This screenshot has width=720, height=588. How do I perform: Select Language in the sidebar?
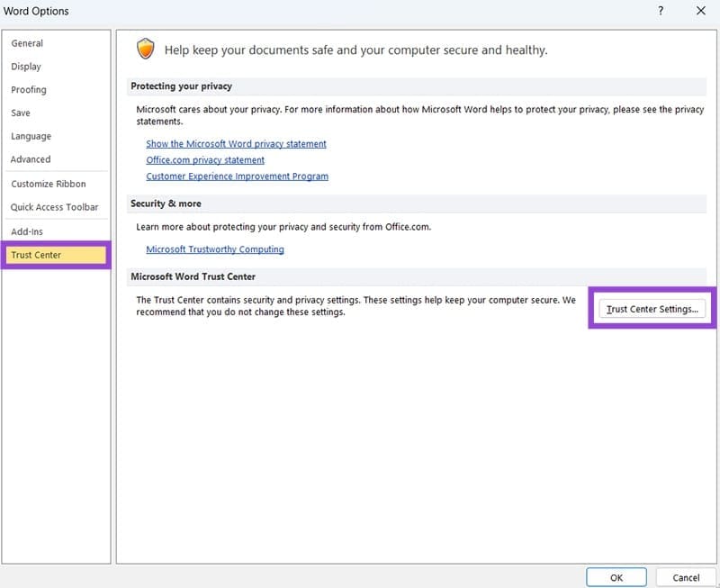[31, 136]
